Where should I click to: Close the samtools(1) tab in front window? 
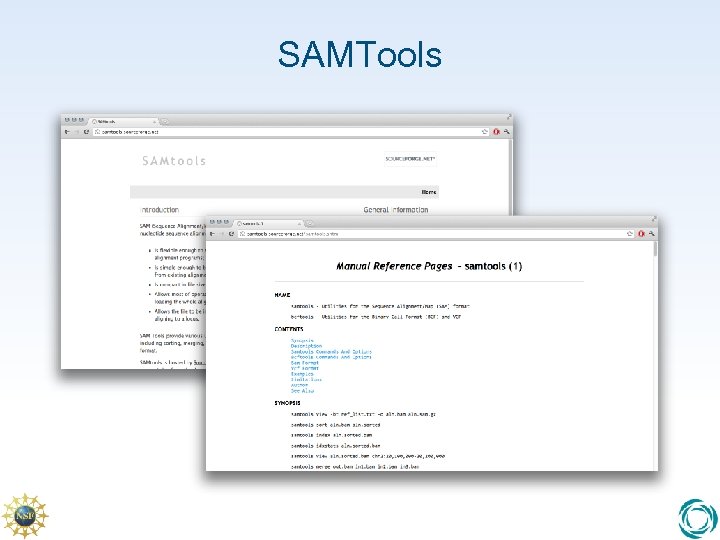(299, 224)
